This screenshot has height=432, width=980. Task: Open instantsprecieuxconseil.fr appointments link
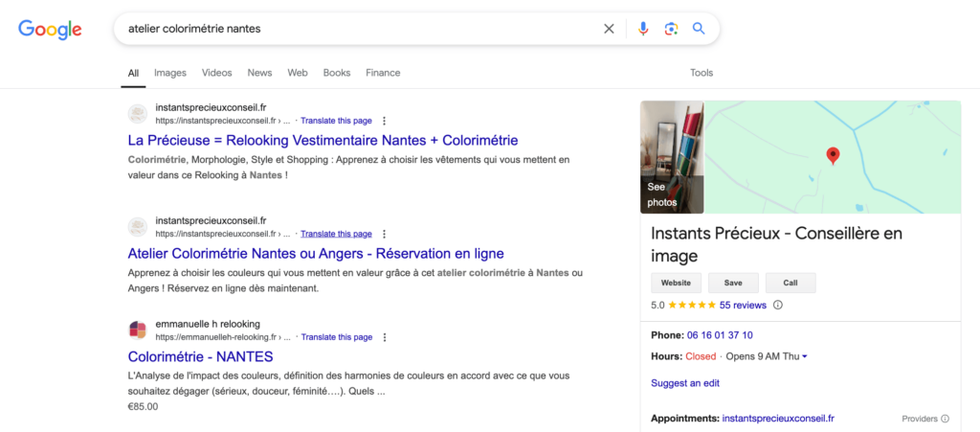[778, 419]
